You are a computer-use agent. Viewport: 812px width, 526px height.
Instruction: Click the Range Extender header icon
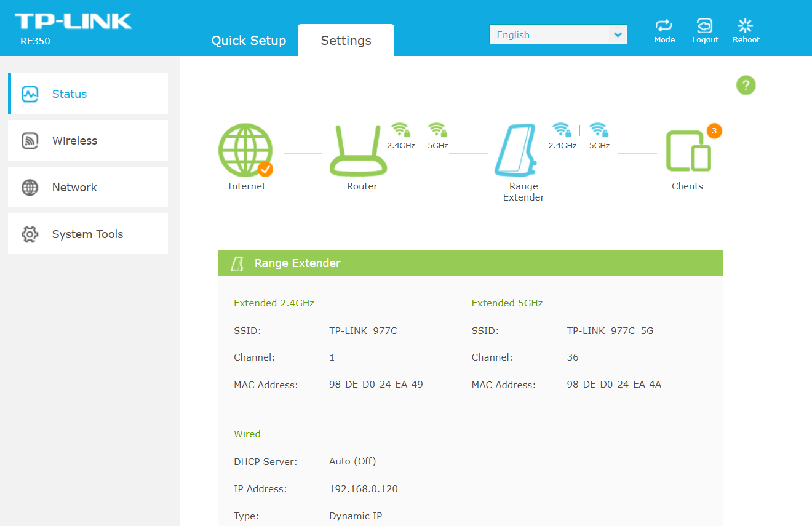pyautogui.click(x=237, y=263)
